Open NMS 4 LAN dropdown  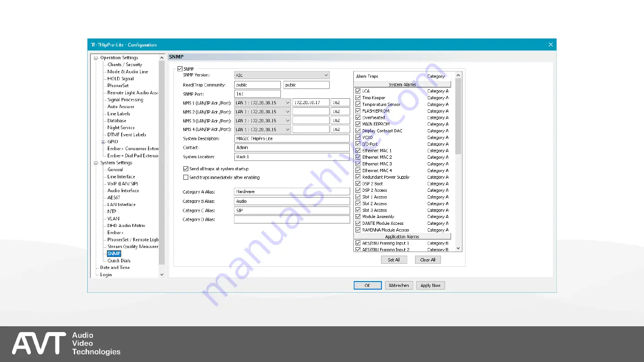coord(263,130)
